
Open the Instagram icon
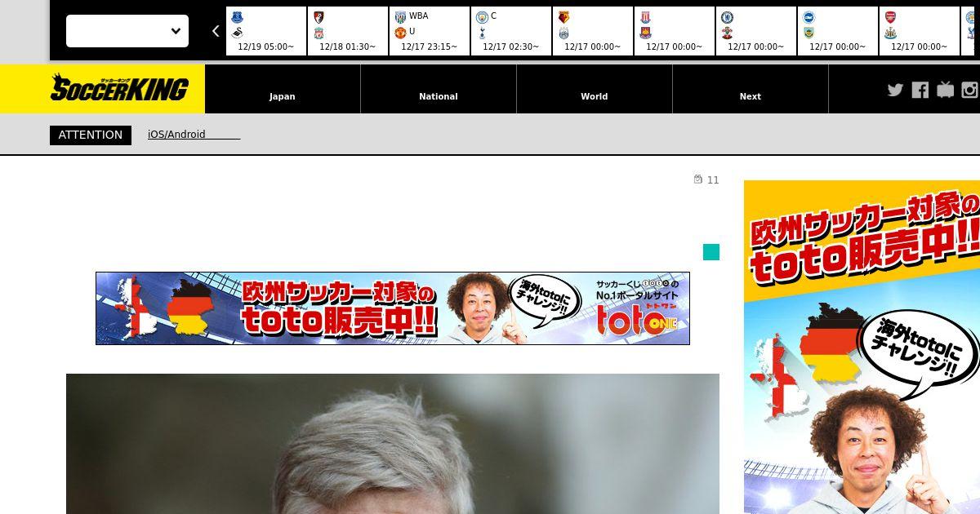pyautogui.click(x=970, y=90)
